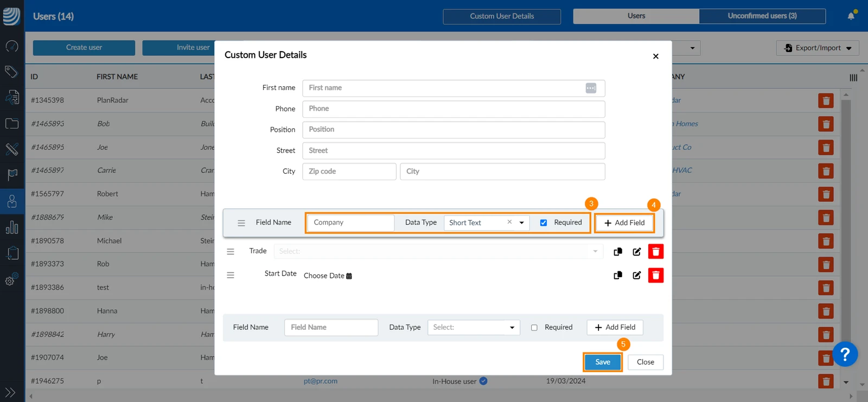This screenshot has width=868, height=402.
Task: Check Required in the bottom field row
Action: (534, 327)
